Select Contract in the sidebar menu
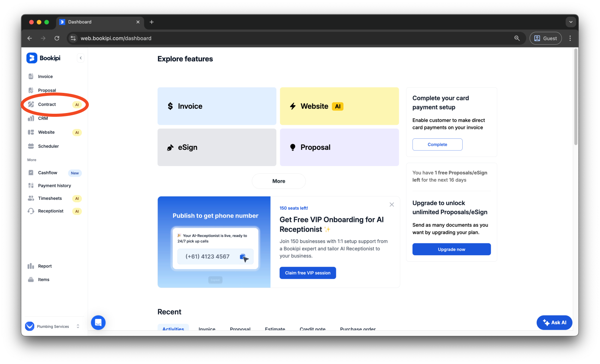The width and height of the screenshot is (600, 364). [47, 105]
